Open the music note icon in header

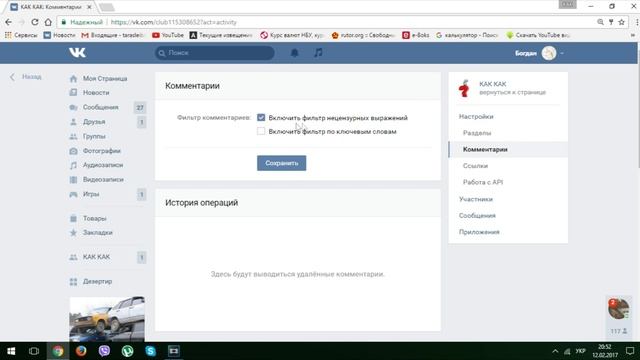point(318,53)
